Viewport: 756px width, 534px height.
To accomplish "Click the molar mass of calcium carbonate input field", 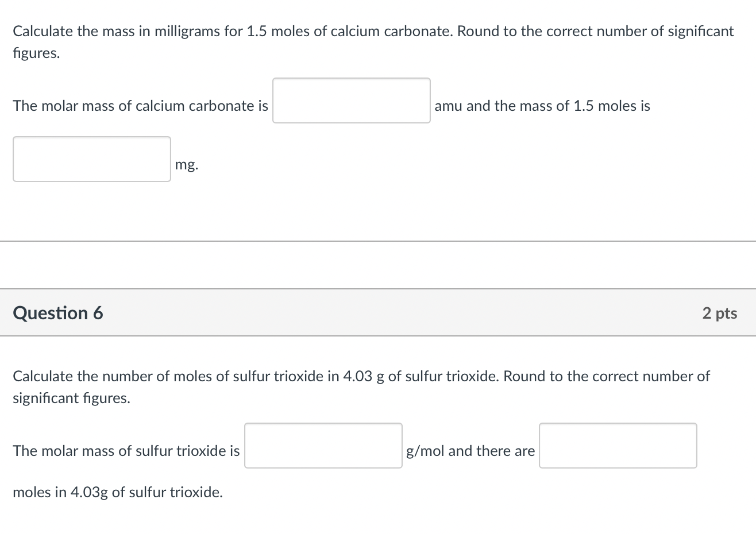I will 351,100.
